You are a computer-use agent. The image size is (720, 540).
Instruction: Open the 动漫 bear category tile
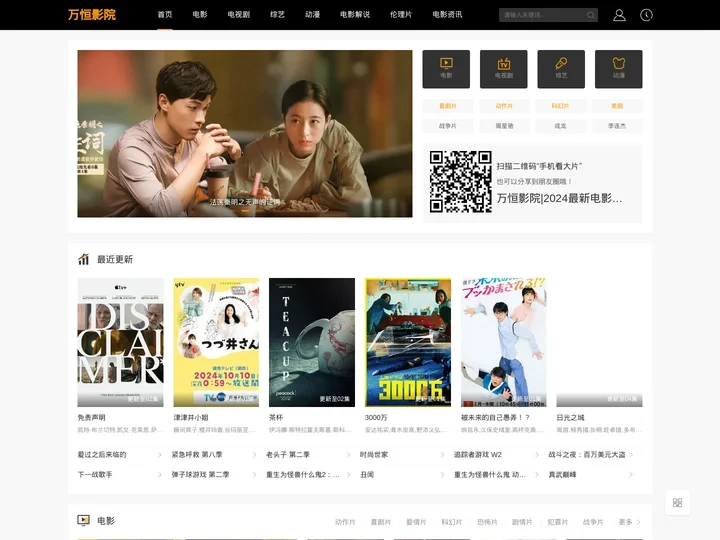pos(619,69)
